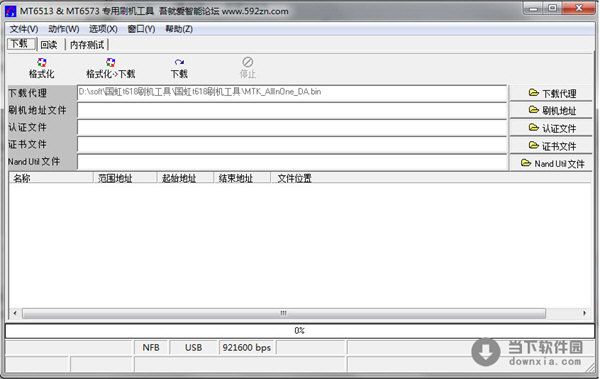Click the 下载代理 folder button
This screenshot has width=600, height=379.
pos(551,93)
